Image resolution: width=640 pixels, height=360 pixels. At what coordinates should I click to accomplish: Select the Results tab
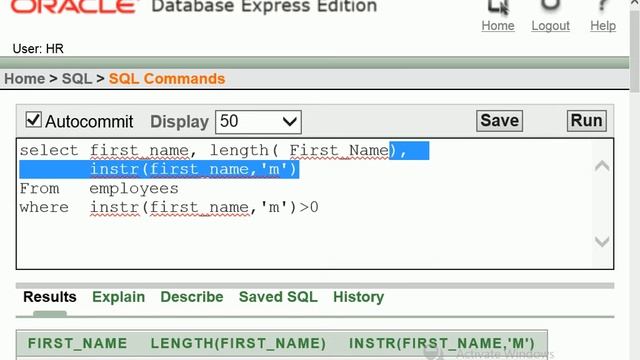click(50, 297)
